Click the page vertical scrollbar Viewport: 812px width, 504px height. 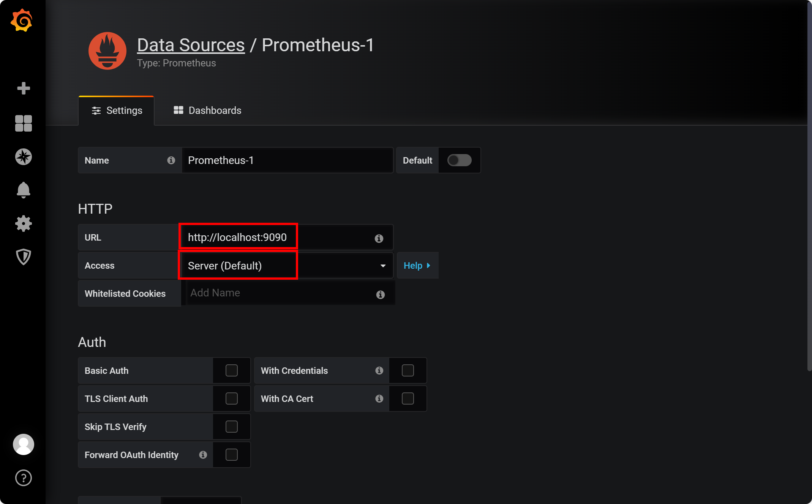809,186
